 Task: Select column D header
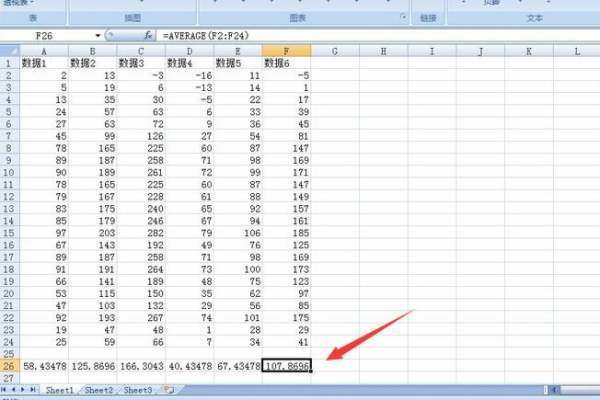(x=189, y=51)
